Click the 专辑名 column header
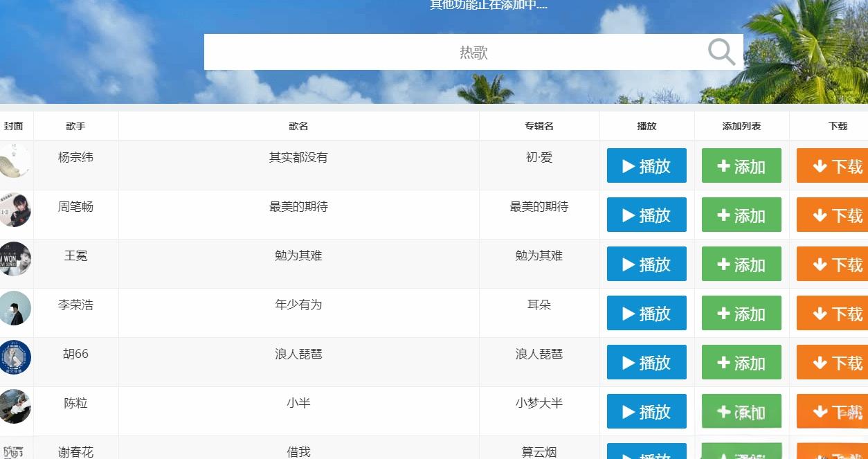868x459 pixels. tap(539, 126)
